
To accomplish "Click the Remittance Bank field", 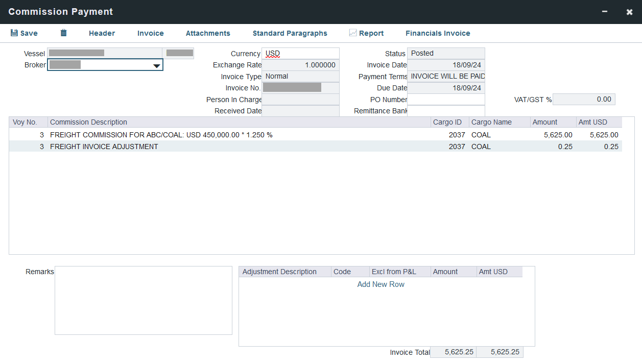I will click(x=446, y=111).
